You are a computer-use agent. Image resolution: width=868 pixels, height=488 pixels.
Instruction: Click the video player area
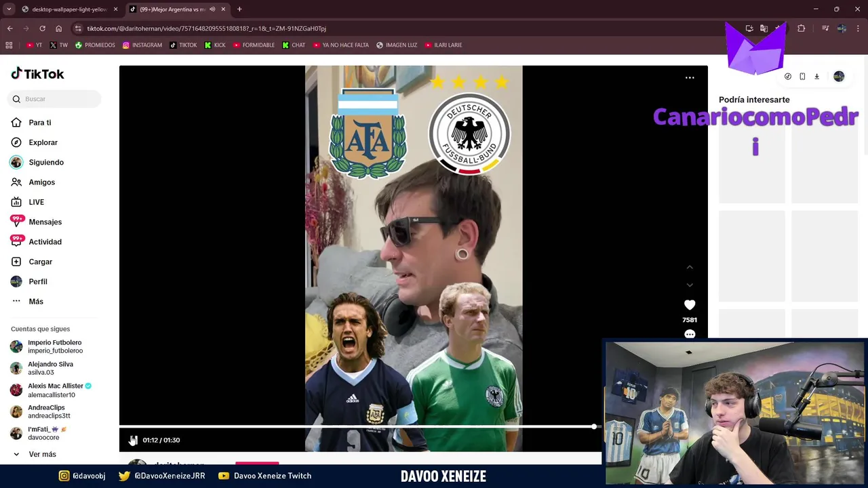[x=414, y=258]
